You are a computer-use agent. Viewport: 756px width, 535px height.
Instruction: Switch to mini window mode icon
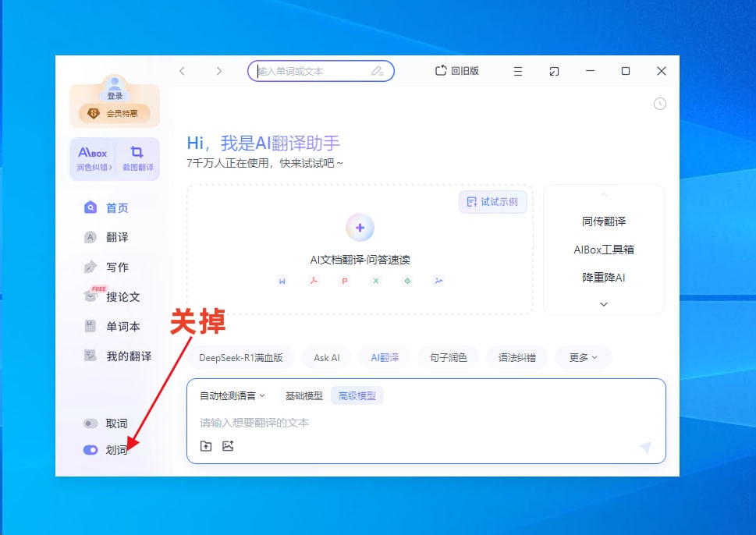[x=554, y=71]
